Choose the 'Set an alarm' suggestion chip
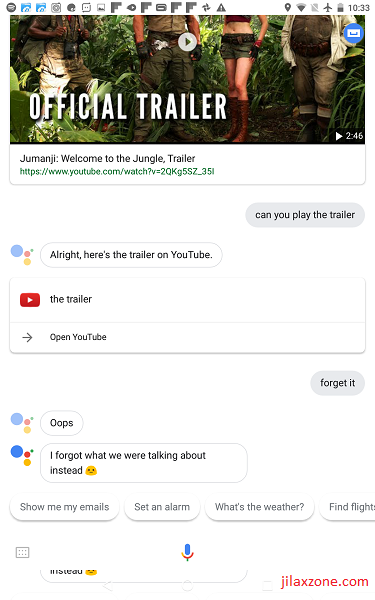Image resolution: width=375 pixels, height=600 pixels. (x=162, y=507)
